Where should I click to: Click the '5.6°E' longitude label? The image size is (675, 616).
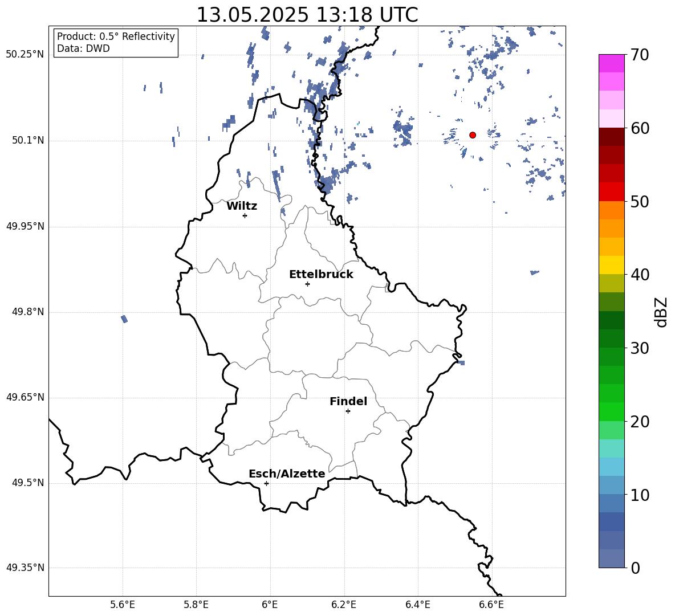click(123, 605)
